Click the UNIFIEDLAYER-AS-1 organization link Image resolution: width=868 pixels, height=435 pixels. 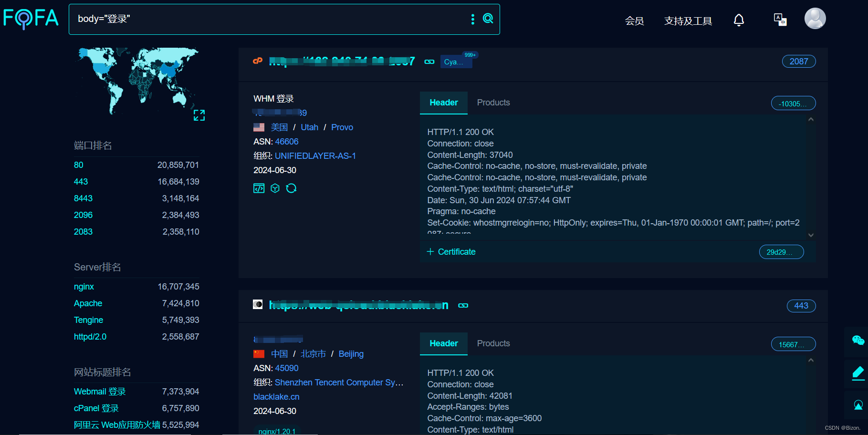coord(315,155)
